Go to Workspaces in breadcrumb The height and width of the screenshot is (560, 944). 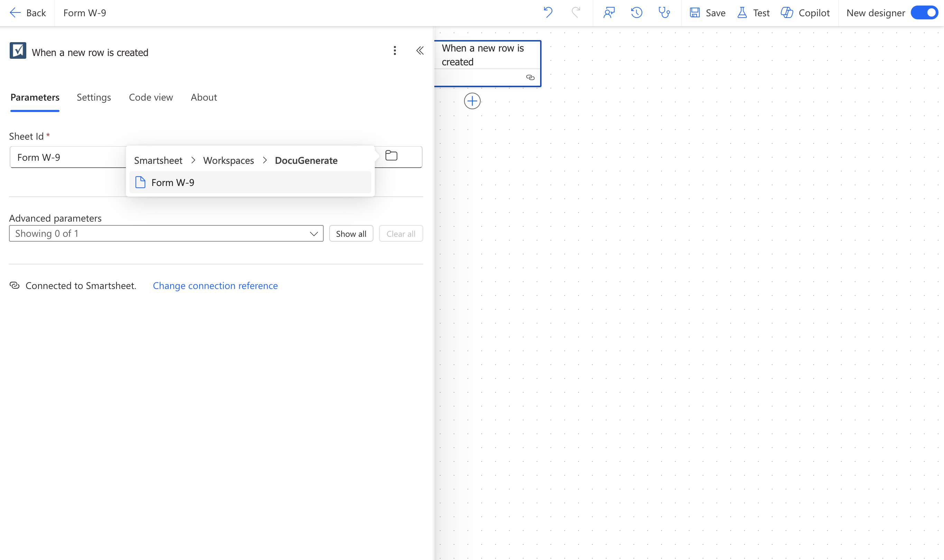tap(228, 160)
